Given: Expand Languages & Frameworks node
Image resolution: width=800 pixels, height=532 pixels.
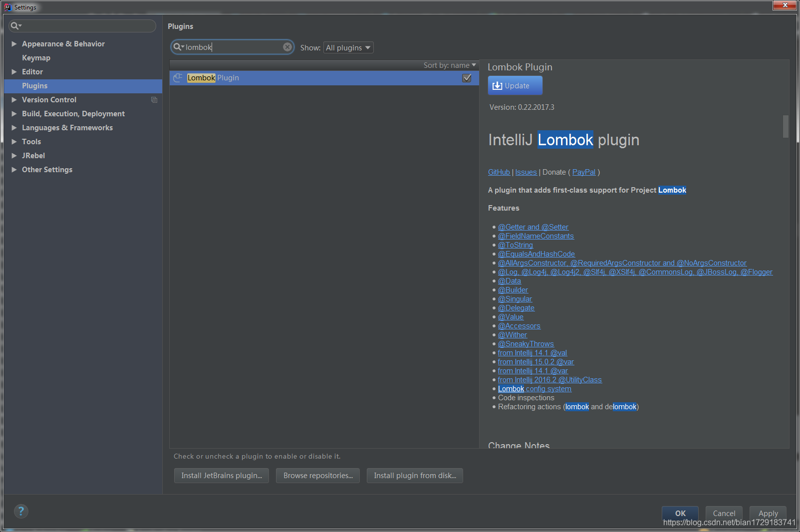Looking at the screenshot, I should (x=14, y=128).
